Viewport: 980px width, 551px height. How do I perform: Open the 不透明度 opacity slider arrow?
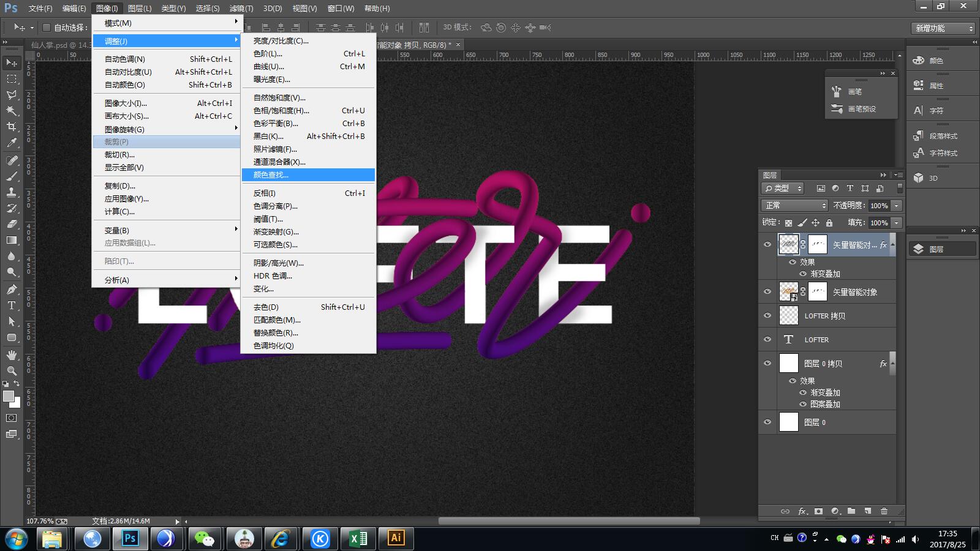(897, 206)
